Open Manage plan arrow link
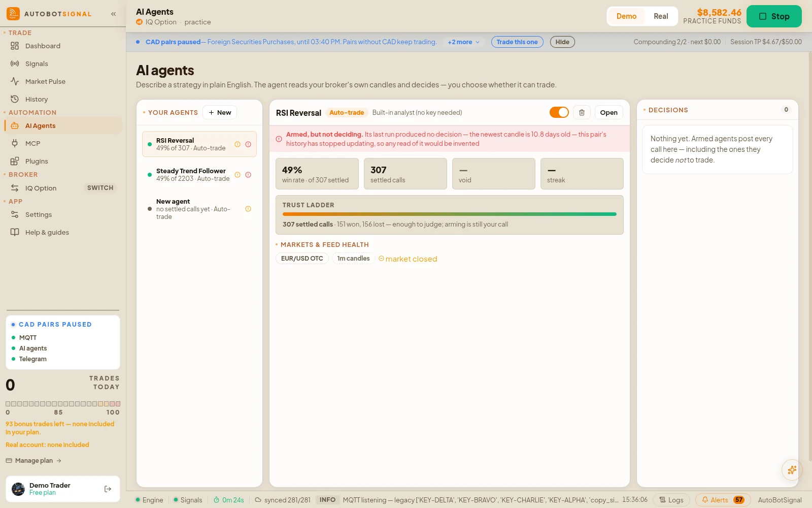 [x=33, y=461]
